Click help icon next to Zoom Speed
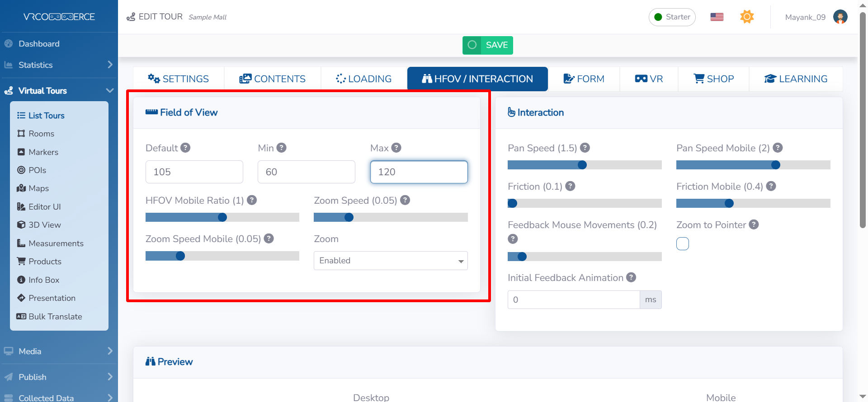The width and height of the screenshot is (868, 402). tap(405, 200)
